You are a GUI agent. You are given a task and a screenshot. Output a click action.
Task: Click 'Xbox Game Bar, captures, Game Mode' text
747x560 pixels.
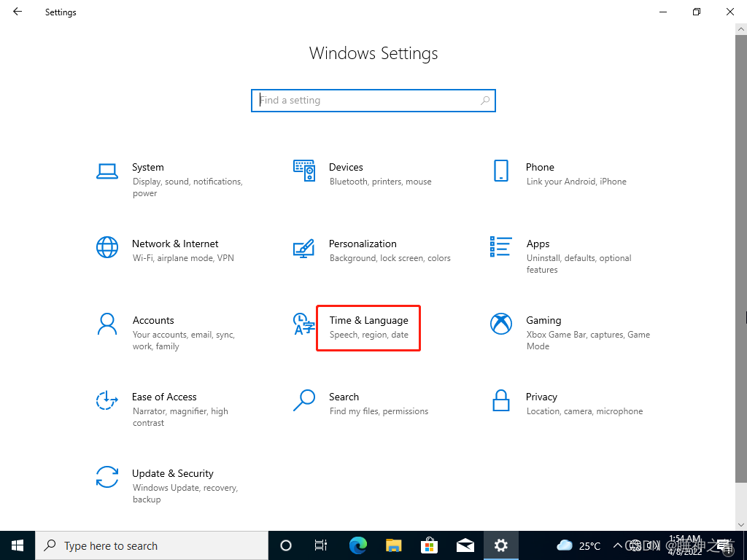pos(588,341)
